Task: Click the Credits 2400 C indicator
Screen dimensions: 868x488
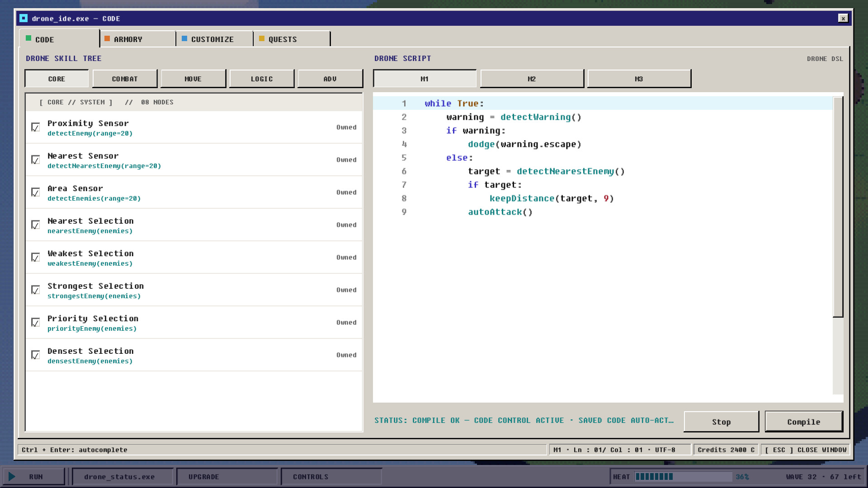Action: pyautogui.click(x=726, y=450)
